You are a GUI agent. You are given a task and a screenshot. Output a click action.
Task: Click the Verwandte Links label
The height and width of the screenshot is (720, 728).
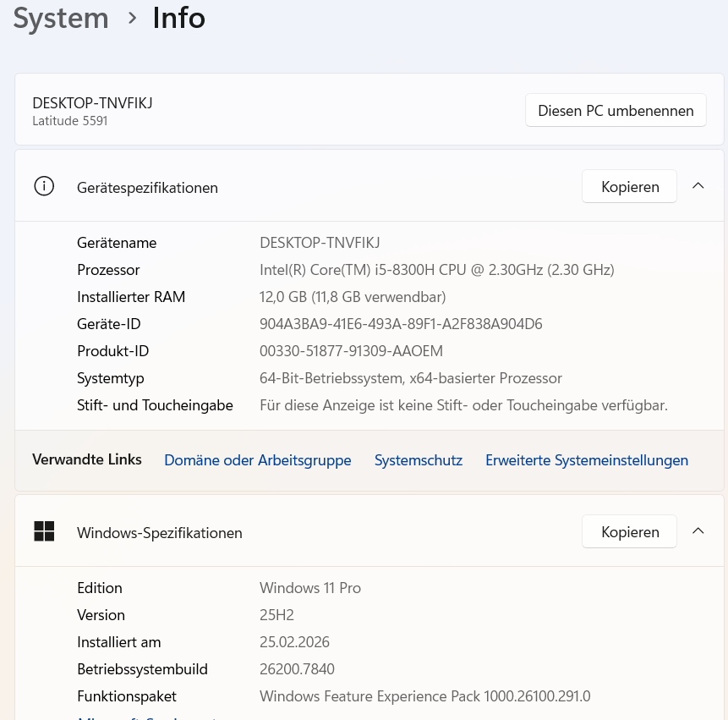click(x=87, y=459)
